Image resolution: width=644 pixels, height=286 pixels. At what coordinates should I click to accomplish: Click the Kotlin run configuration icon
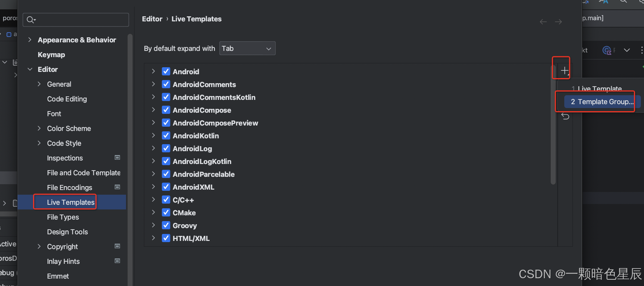607,50
